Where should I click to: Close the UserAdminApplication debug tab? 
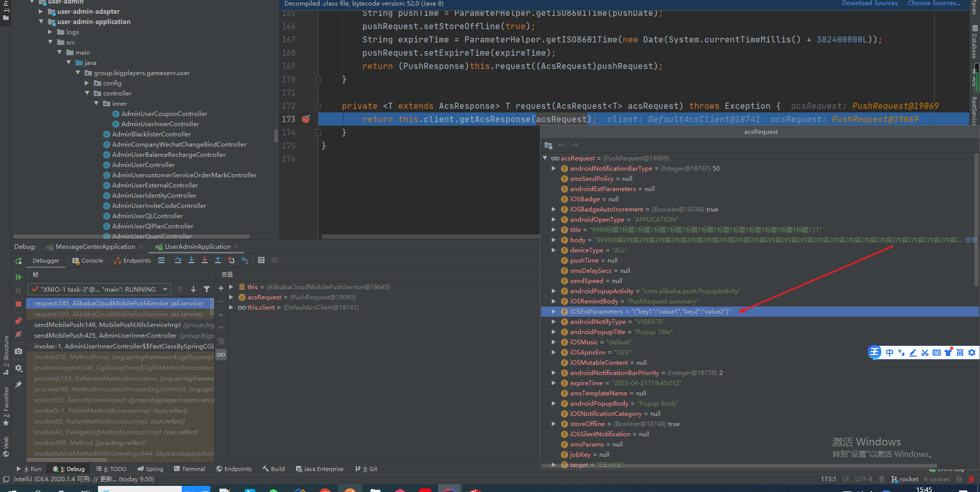[236, 247]
